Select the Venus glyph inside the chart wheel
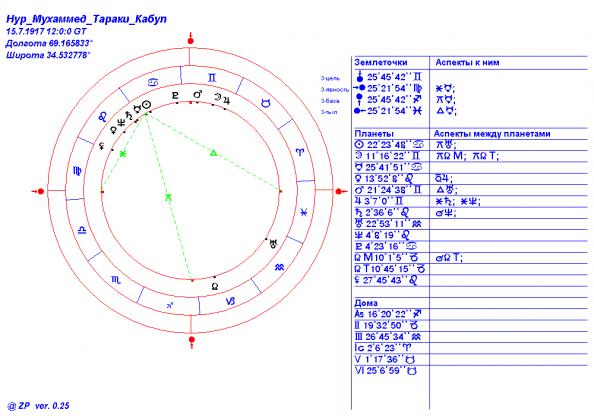The width and height of the screenshot is (594, 416). [113, 130]
